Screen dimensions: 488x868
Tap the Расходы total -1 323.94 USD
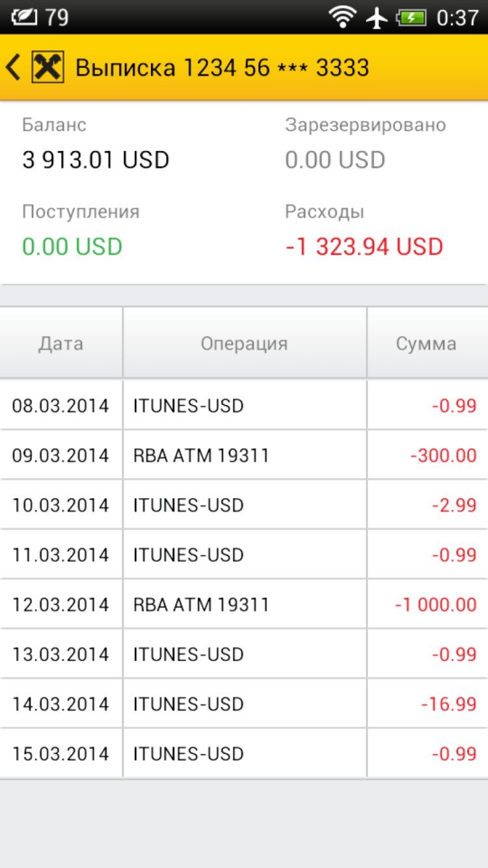(364, 247)
